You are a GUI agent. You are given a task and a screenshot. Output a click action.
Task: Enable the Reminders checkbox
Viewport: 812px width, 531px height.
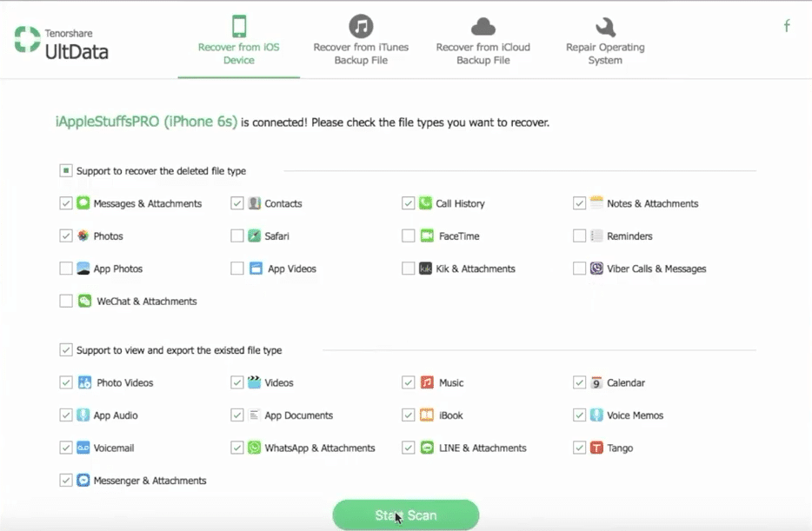point(580,236)
